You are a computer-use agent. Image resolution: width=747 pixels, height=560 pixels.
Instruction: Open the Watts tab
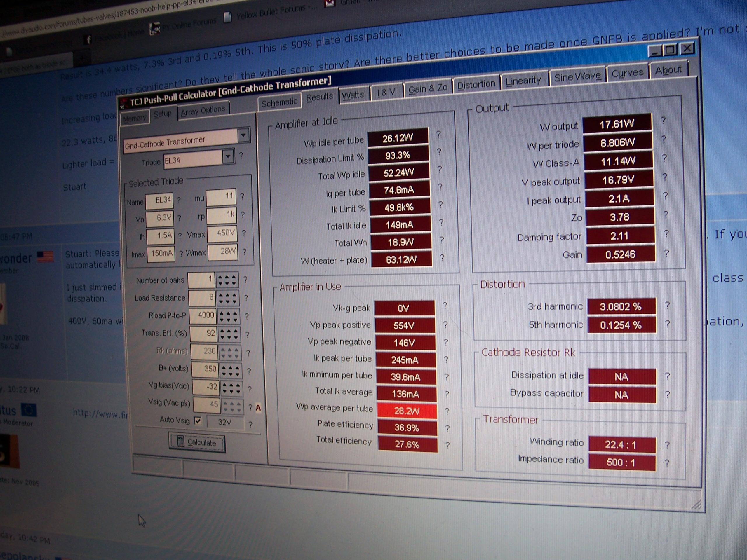coord(353,95)
